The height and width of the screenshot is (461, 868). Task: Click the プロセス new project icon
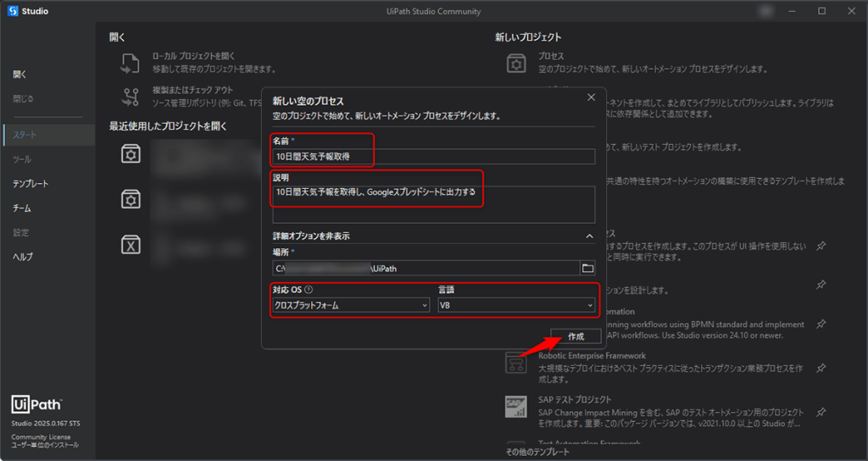516,63
